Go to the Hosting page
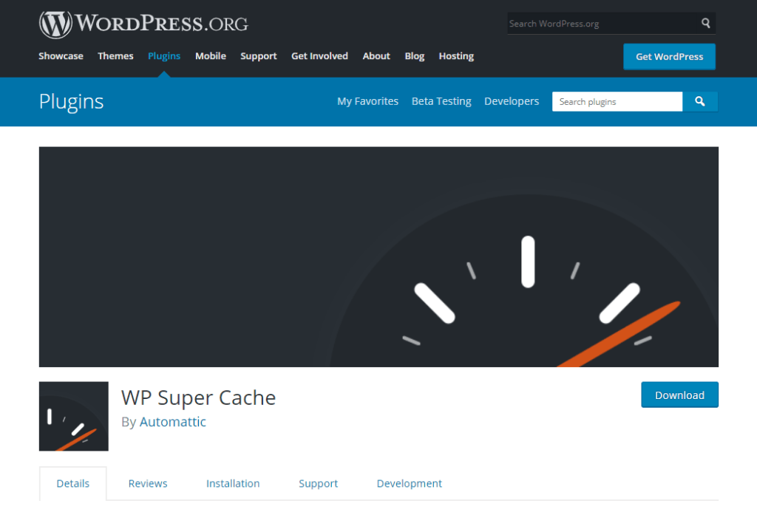 456,56
